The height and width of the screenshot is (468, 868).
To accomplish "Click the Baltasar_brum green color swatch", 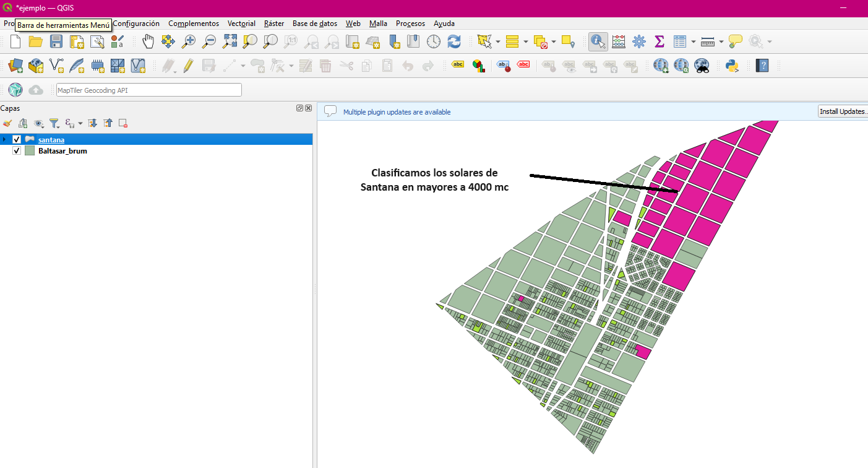I will pyautogui.click(x=29, y=150).
